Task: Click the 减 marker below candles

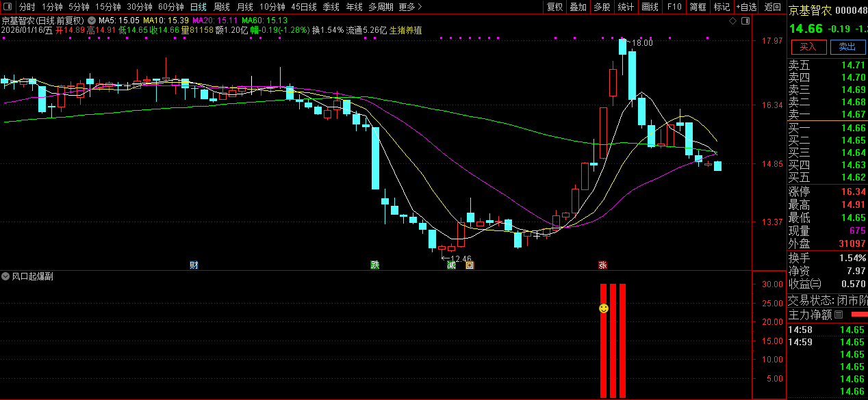Action: click(x=451, y=265)
